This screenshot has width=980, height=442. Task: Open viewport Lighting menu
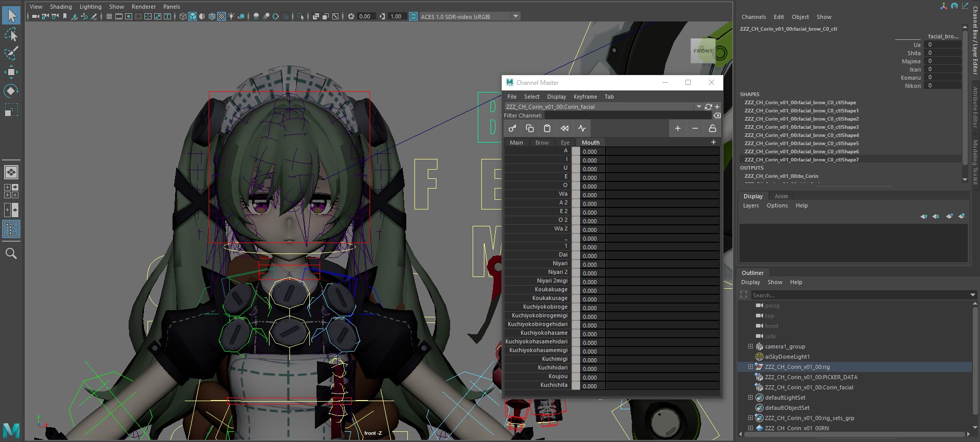(90, 7)
